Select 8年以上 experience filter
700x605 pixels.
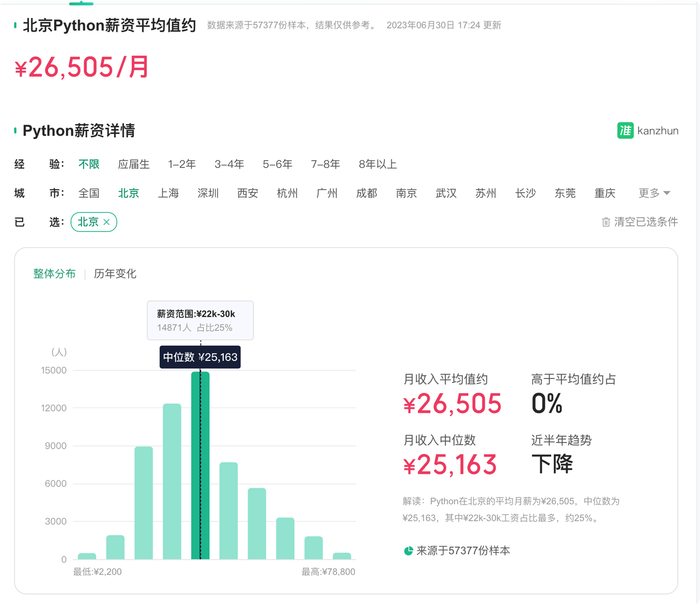pyautogui.click(x=377, y=164)
